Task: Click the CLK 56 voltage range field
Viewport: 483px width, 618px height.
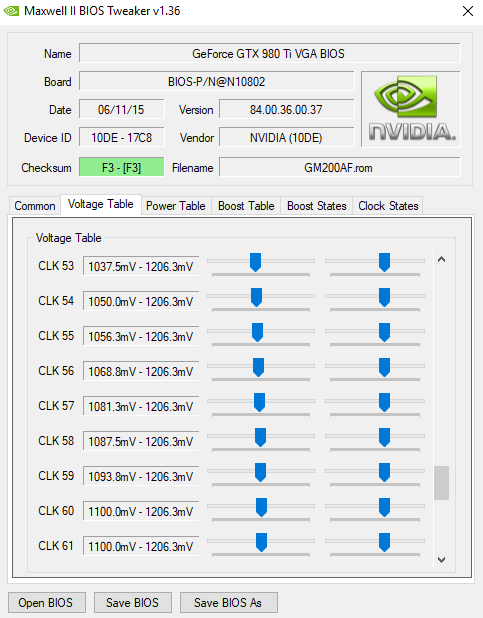Action: (x=141, y=372)
